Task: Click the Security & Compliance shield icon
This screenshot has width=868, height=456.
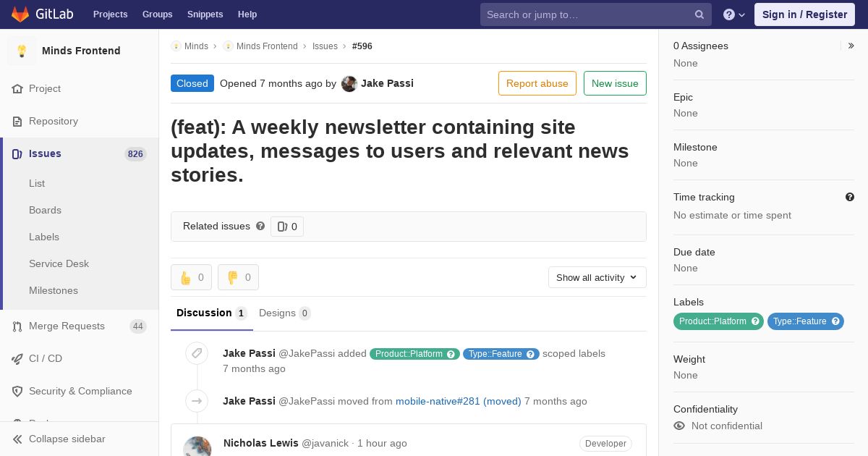Action: 17,391
